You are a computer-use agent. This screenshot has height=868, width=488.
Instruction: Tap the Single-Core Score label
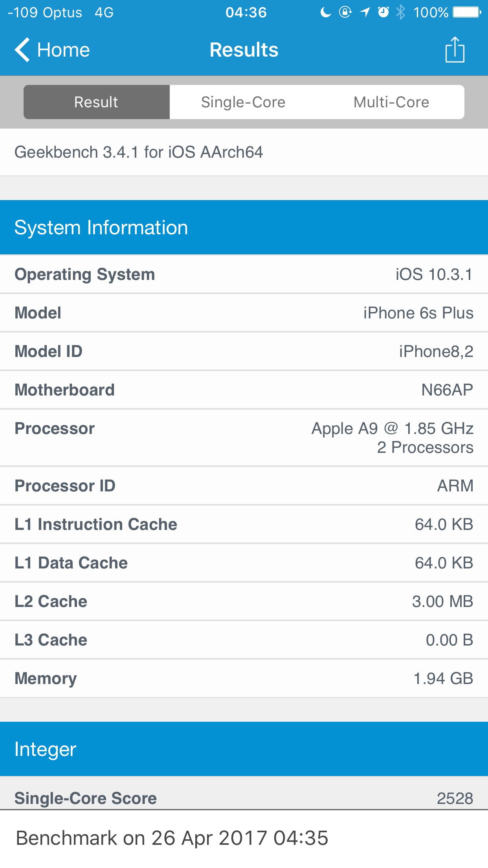point(86,798)
